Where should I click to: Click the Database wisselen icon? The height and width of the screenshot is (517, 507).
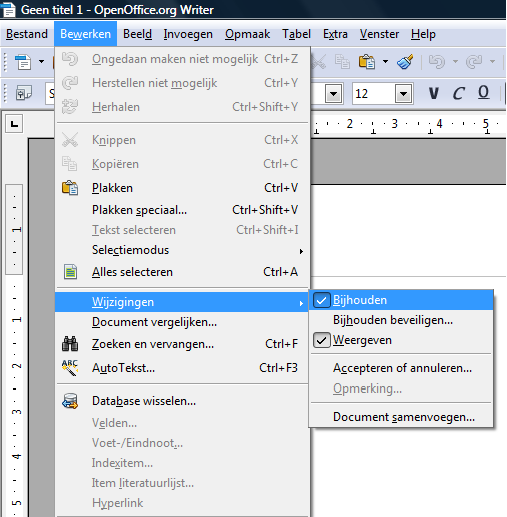coord(70,401)
